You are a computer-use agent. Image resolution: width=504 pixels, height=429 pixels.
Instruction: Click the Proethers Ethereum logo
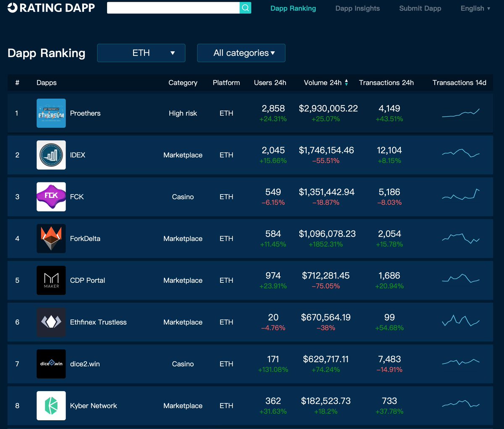(x=51, y=113)
